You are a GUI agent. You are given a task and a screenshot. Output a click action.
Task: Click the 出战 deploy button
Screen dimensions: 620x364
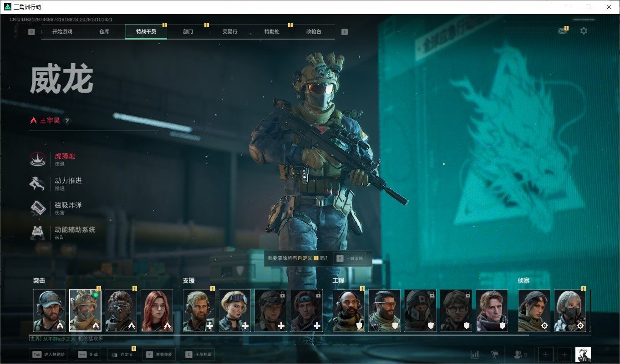[87, 354]
